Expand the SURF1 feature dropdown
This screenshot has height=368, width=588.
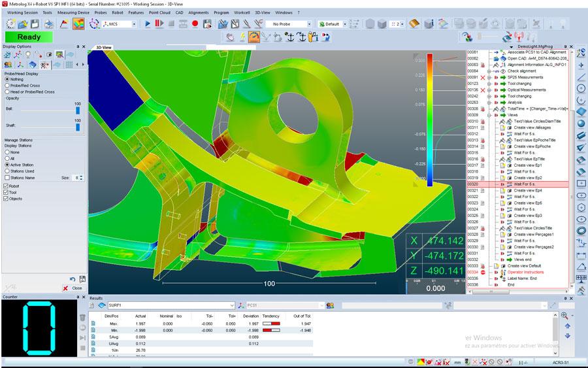pyautogui.click(x=231, y=305)
